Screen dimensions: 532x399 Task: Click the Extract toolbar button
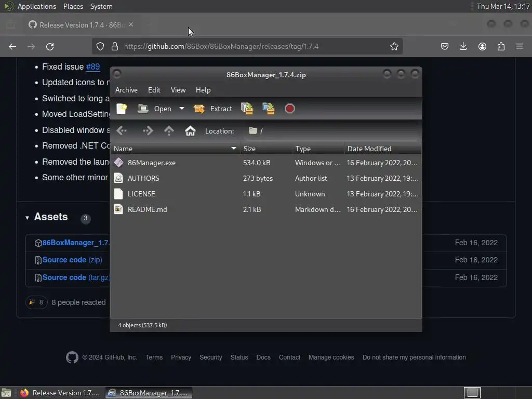(x=212, y=109)
